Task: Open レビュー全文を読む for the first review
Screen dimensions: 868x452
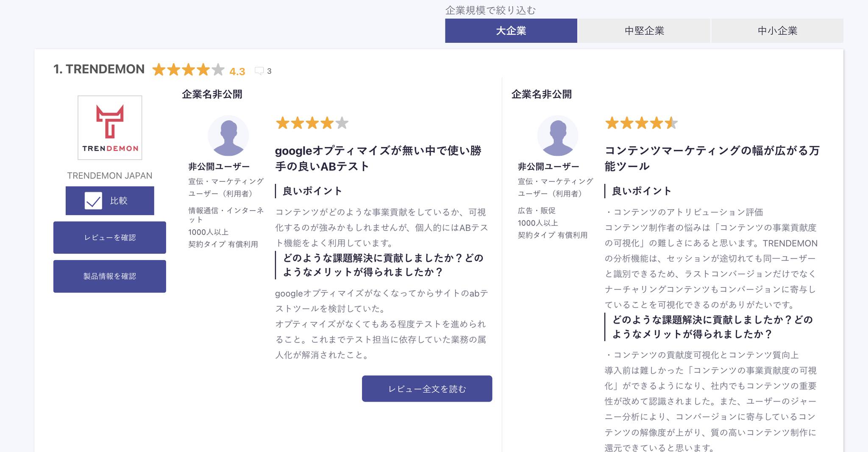Action: click(x=427, y=388)
